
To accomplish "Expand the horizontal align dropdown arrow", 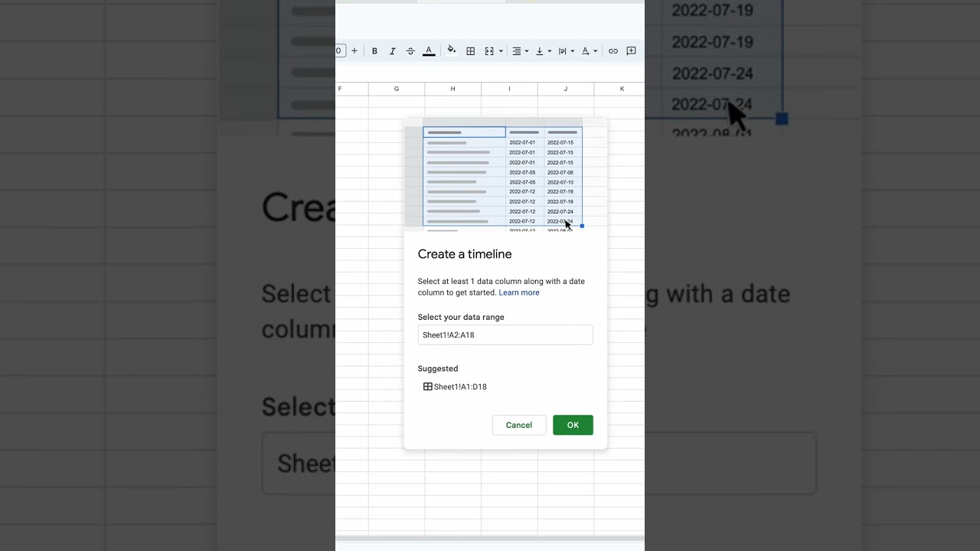I will [x=527, y=51].
